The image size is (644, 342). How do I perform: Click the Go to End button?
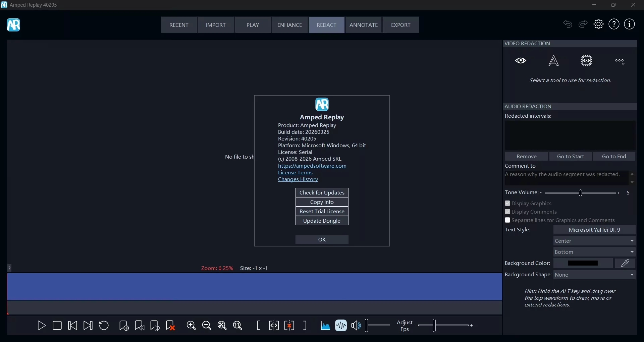pyautogui.click(x=614, y=157)
